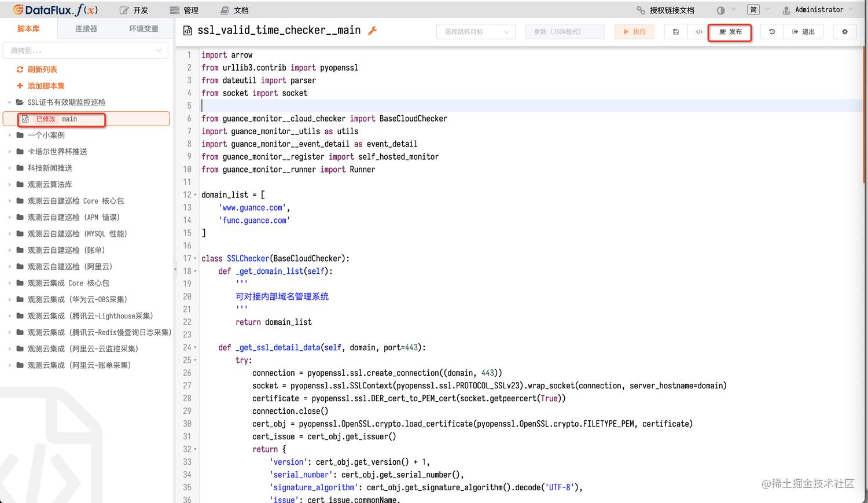Select the main script in tree
Image resolution: width=868 pixels, height=503 pixels.
pyautogui.click(x=69, y=119)
